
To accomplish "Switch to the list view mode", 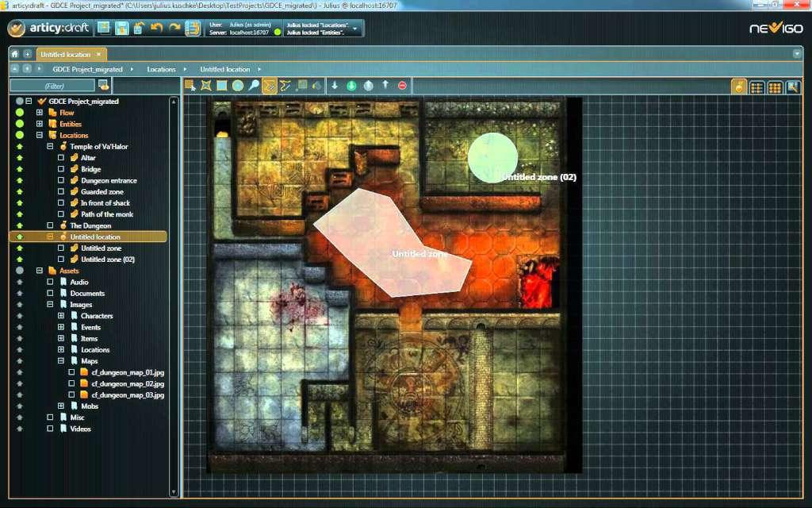I will pyautogui.click(x=756, y=87).
